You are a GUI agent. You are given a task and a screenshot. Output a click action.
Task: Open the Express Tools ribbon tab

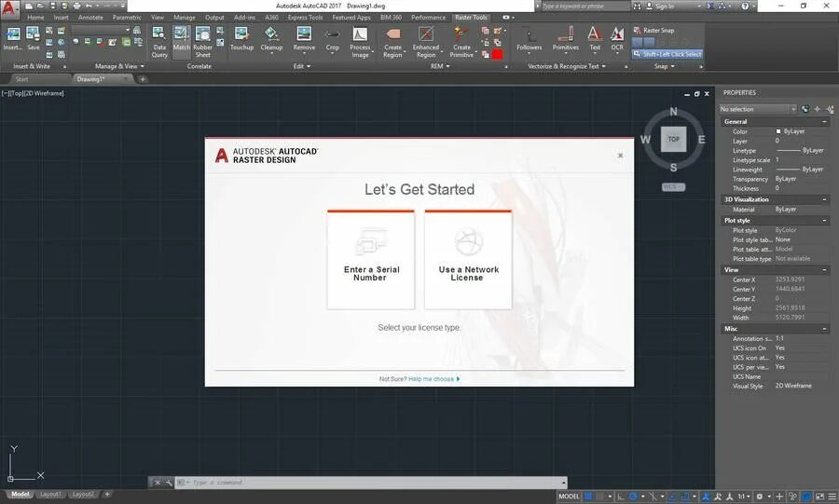[305, 18]
